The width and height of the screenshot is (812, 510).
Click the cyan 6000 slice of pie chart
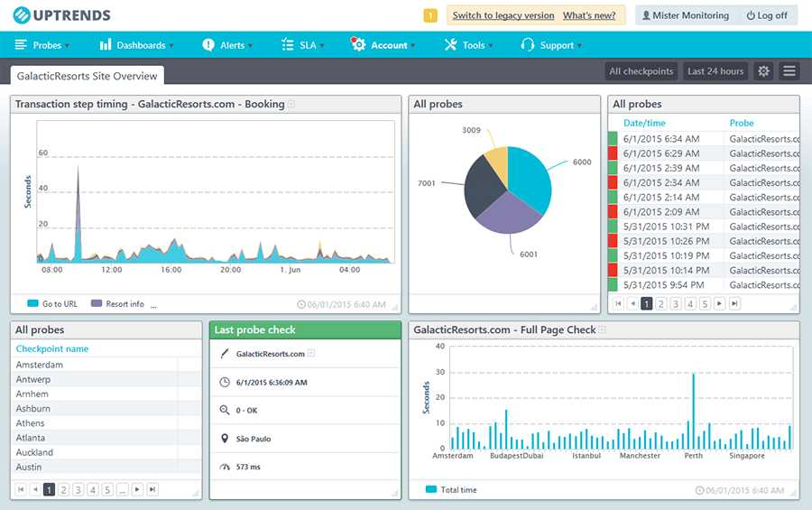(x=530, y=175)
